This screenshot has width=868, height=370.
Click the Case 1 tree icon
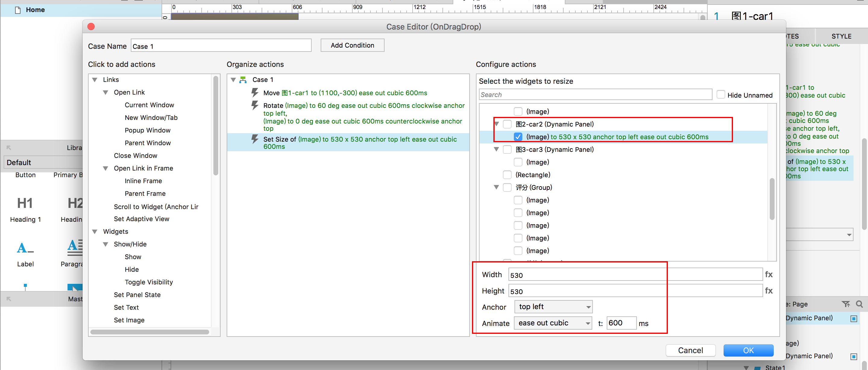[243, 80]
